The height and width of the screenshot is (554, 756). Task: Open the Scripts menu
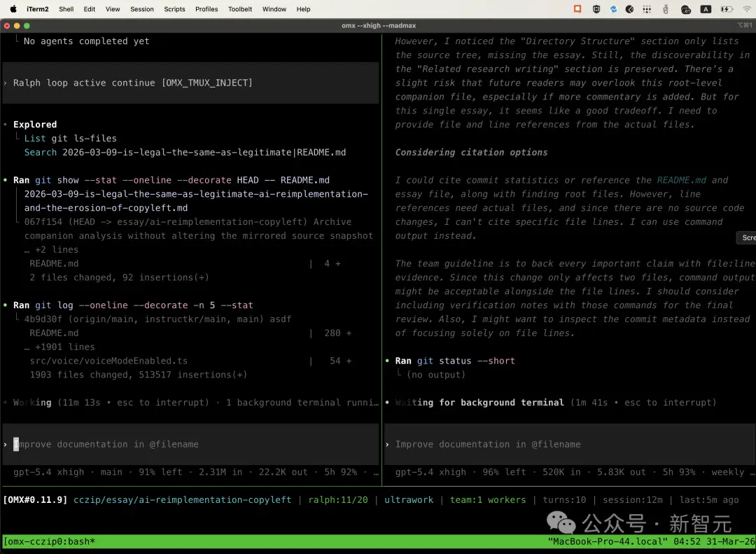click(x=174, y=8)
